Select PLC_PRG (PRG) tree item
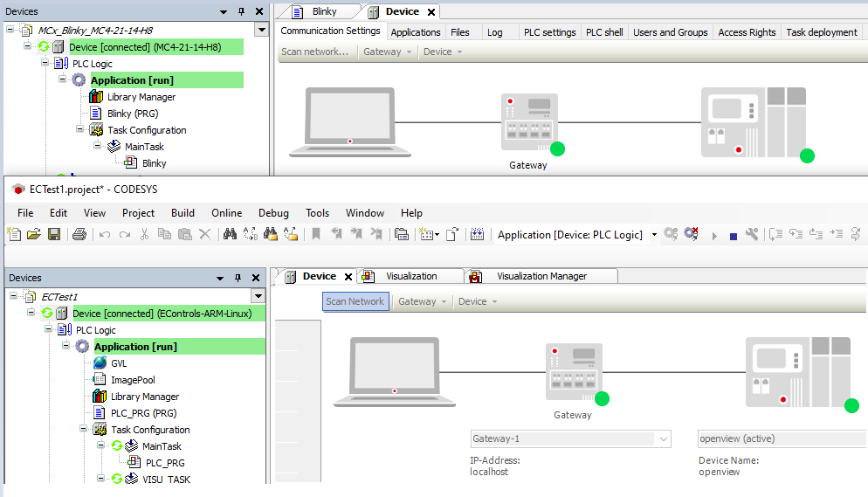The height and width of the screenshot is (497, 868). (x=144, y=413)
